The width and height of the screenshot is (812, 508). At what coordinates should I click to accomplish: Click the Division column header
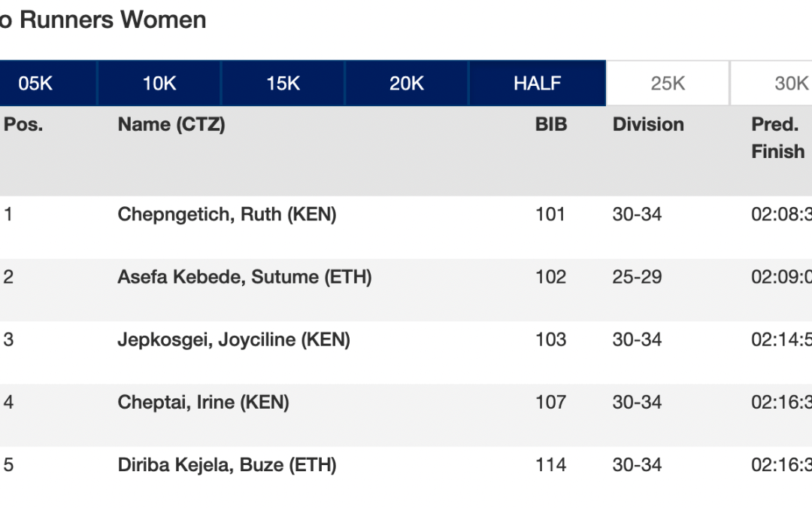tap(648, 125)
